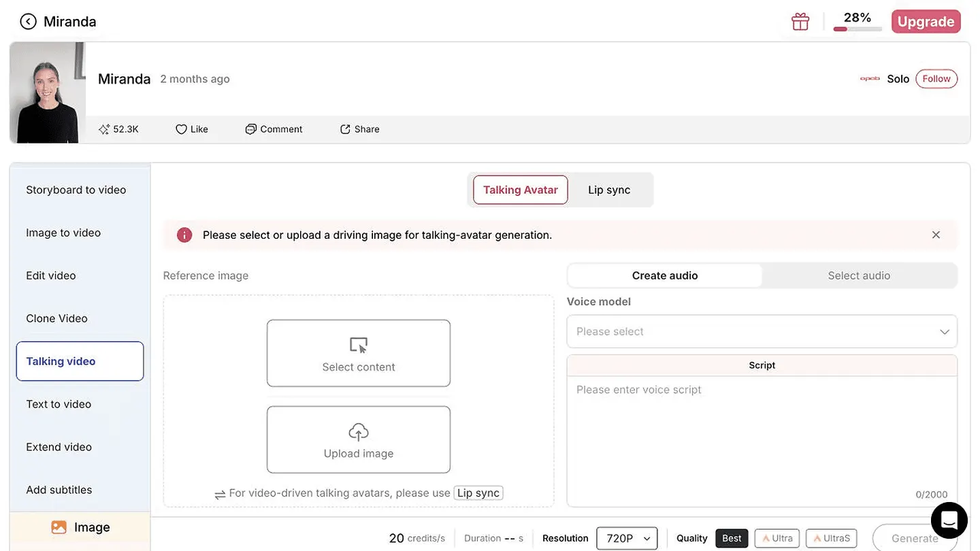Click the red info alert icon
The height and width of the screenshot is (551, 980).
[x=184, y=235]
